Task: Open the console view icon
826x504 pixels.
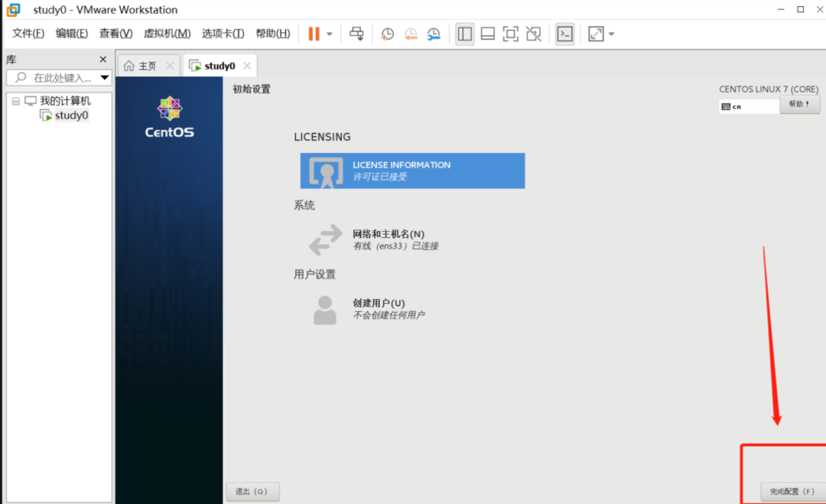Action: click(x=564, y=34)
